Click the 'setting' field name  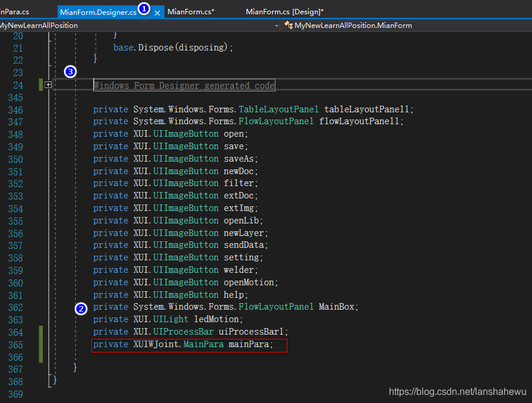click(241, 257)
